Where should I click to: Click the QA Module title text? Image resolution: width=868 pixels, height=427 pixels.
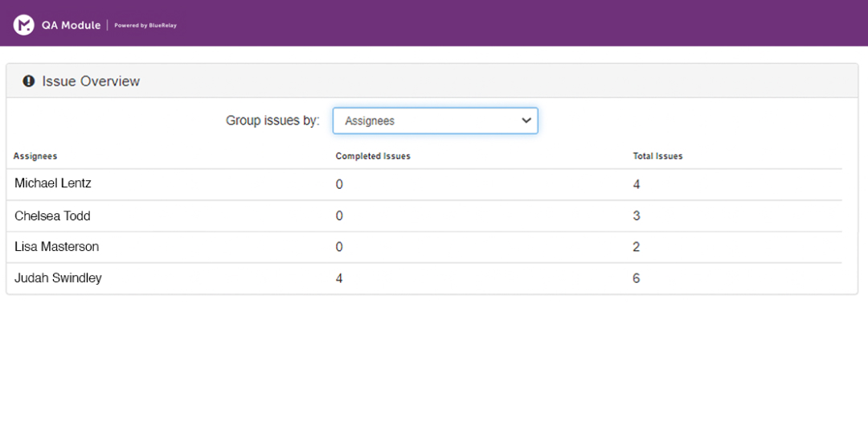[x=71, y=25]
